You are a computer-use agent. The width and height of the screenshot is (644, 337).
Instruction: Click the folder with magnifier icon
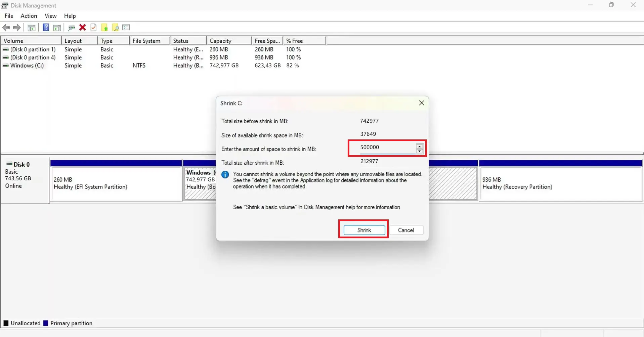[x=115, y=28]
